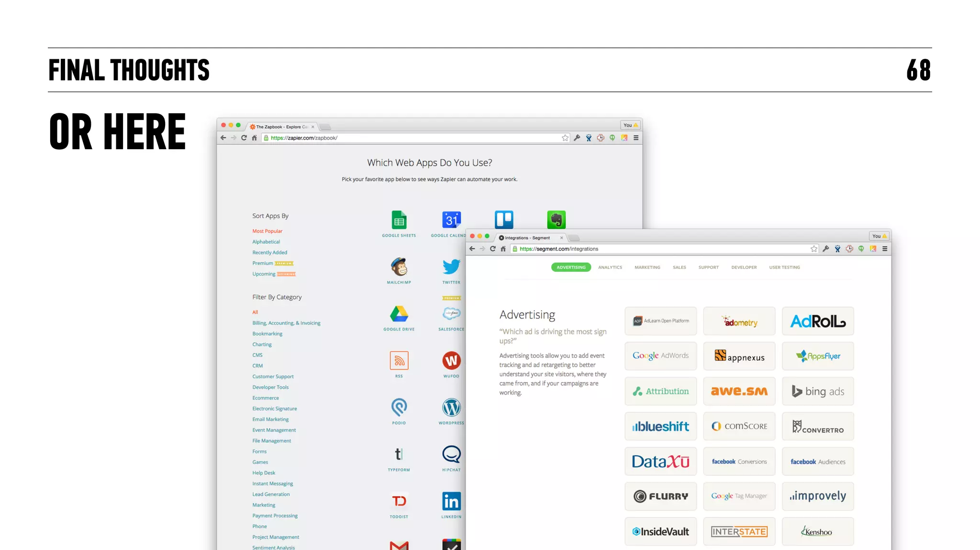980x550 pixels.
Task: Select the Developer category tab
Action: pyautogui.click(x=744, y=267)
